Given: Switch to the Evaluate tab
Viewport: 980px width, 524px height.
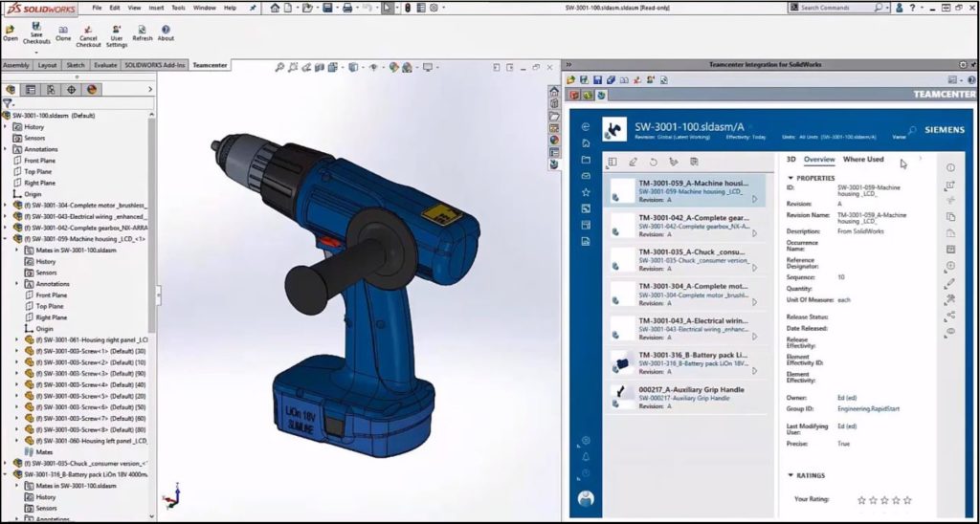Looking at the screenshot, I should 105,65.
